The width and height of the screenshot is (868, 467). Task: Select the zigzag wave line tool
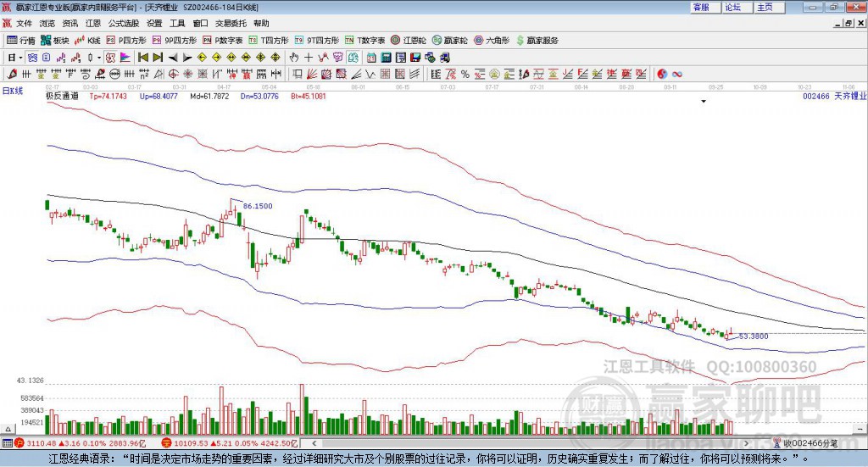[370, 74]
